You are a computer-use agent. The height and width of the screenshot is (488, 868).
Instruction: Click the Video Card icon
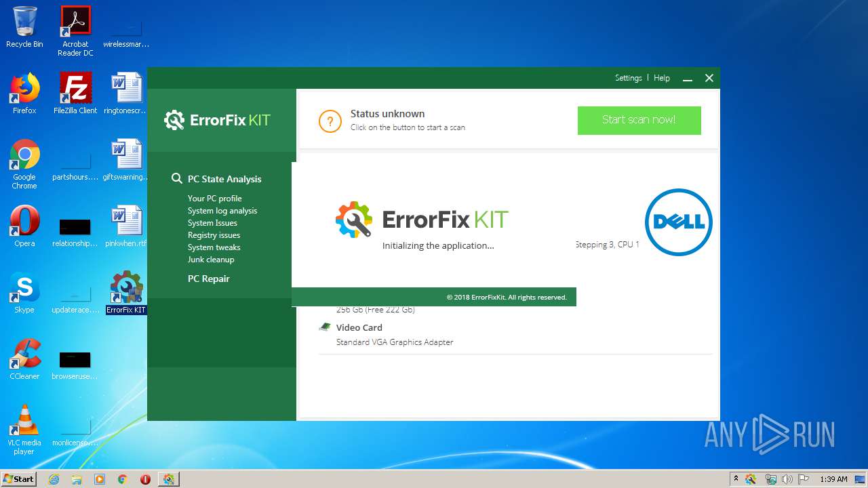point(325,327)
